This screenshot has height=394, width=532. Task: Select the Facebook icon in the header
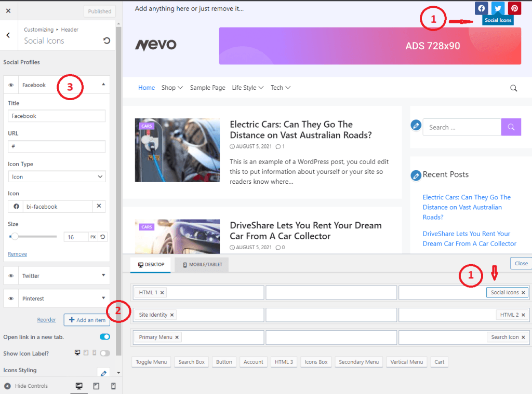[x=481, y=8]
